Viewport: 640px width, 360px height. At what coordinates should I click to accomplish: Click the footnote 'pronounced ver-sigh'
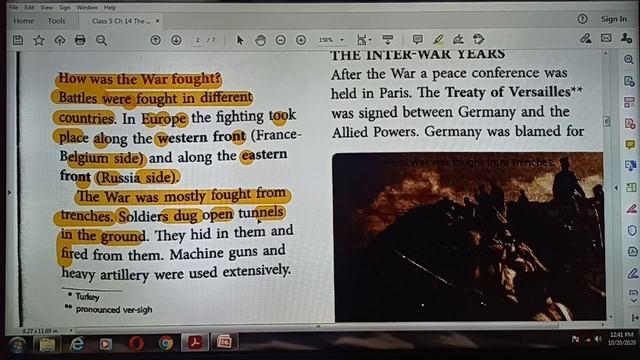tap(114, 309)
